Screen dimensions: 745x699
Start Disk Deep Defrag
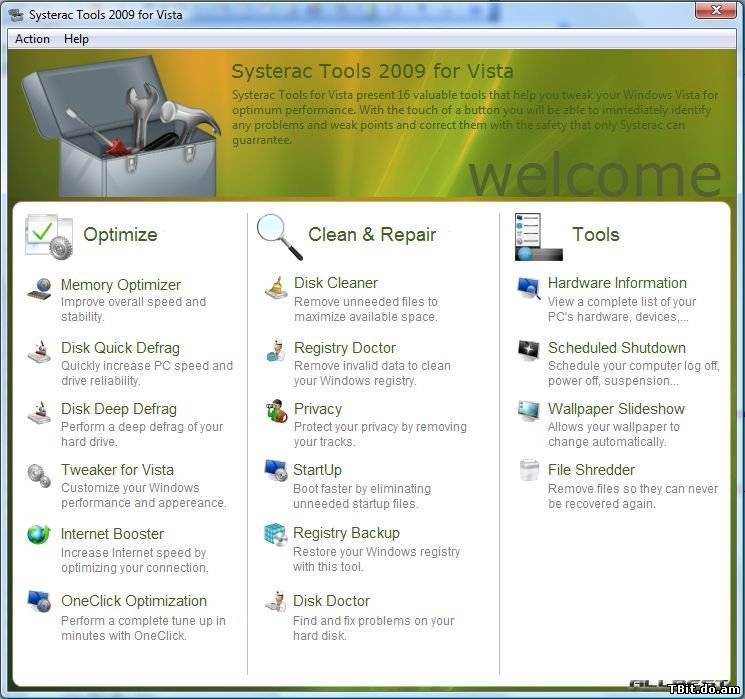[119, 409]
